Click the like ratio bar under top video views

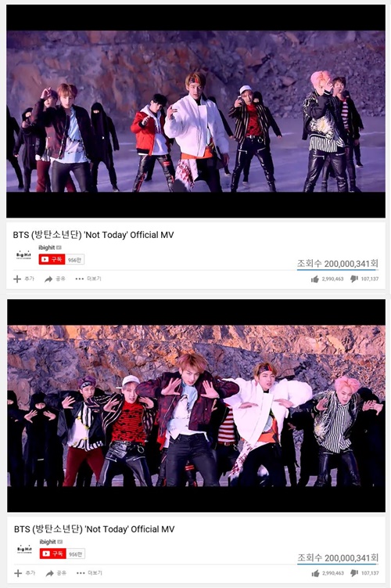click(x=338, y=269)
